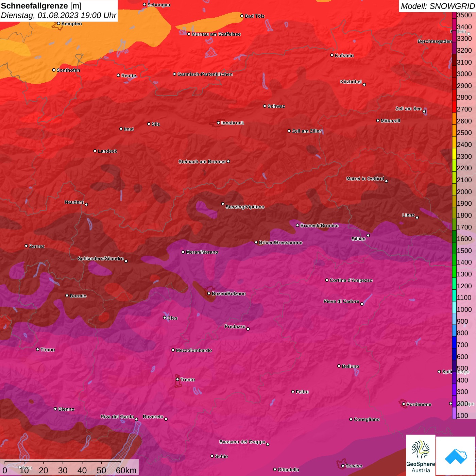
Task: Click the 3100 dark red legend swatch
Action: point(454,60)
